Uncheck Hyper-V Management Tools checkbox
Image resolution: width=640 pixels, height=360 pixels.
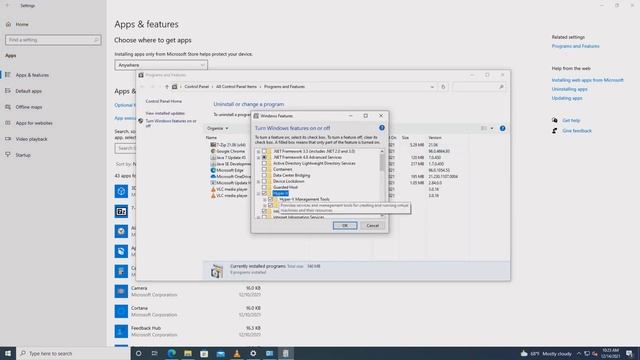pos(270,199)
